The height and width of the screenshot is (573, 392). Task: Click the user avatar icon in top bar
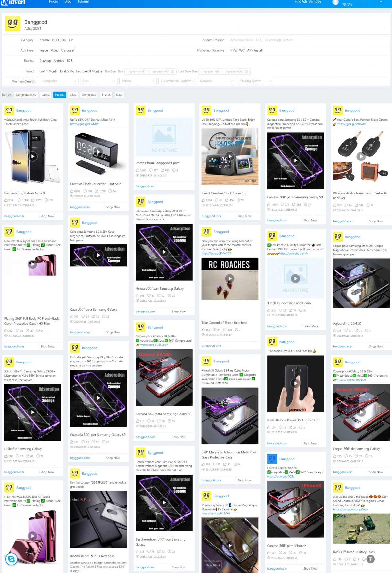pyautogui.click(x=335, y=2)
